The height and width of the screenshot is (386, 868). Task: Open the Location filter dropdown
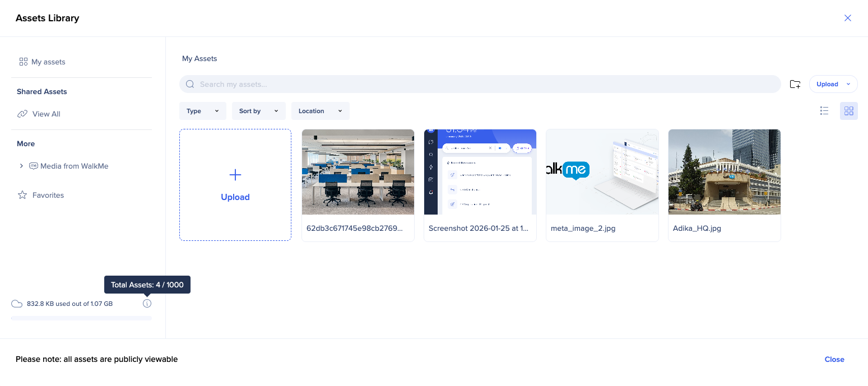[320, 111]
